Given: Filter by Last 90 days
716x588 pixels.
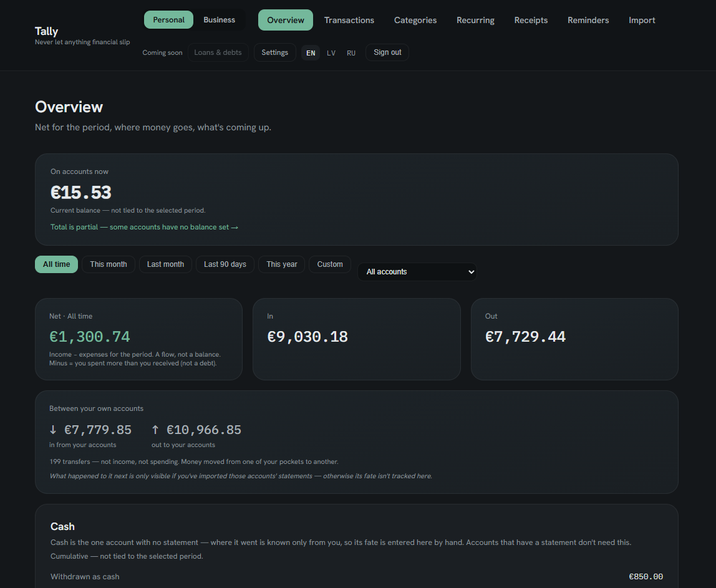Looking at the screenshot, I should [x=225, y=264].
